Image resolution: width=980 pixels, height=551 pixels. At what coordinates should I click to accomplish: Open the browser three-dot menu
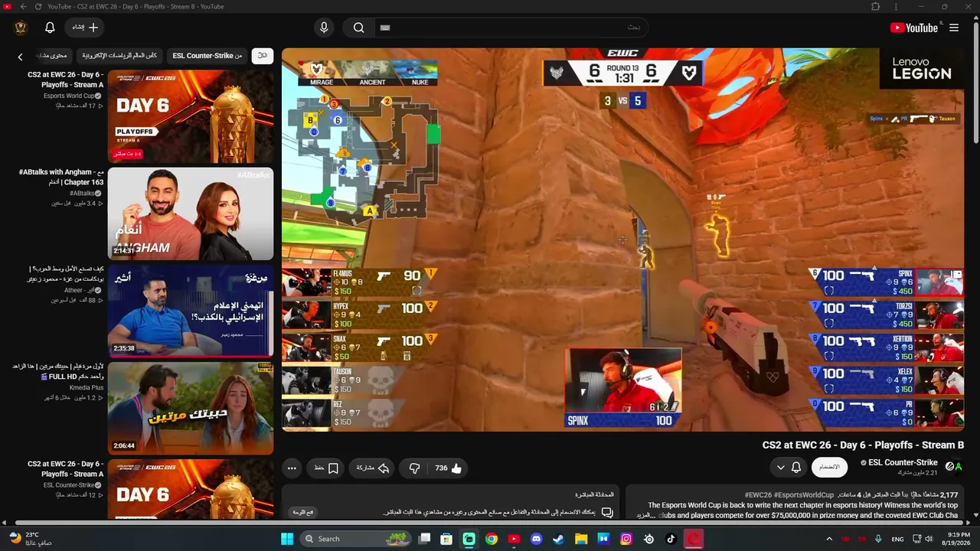896,7
